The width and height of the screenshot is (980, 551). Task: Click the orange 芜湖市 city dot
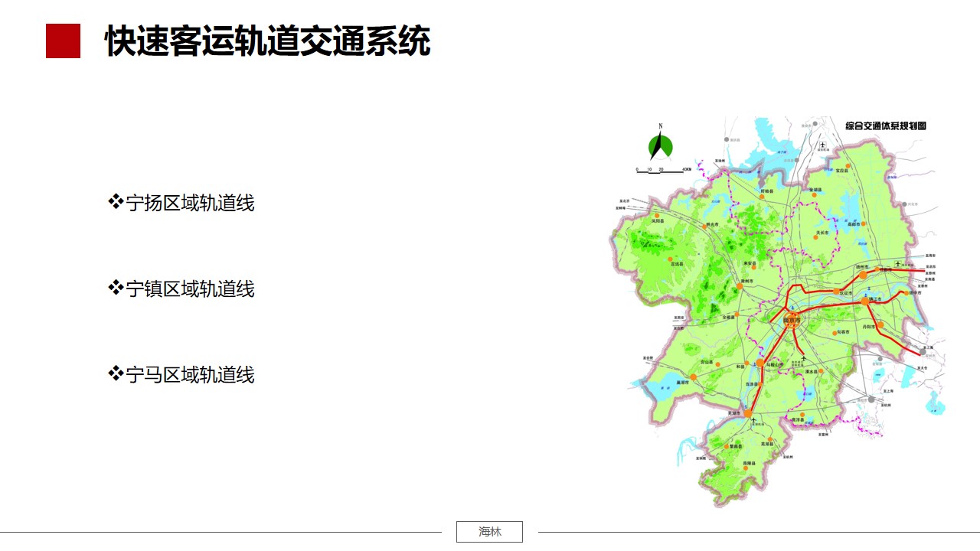tap(748, 413)
